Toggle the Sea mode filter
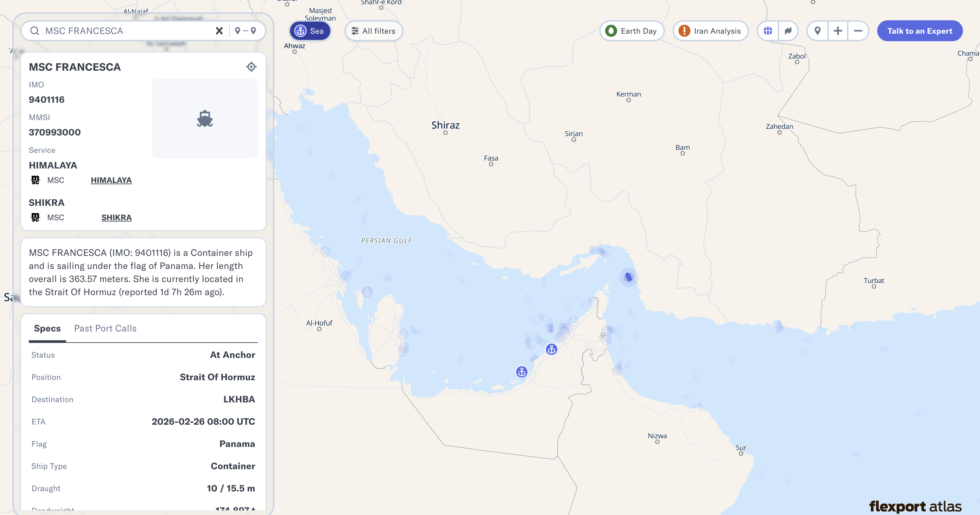Viewport: 980px width, 515px height. (310, 31)
